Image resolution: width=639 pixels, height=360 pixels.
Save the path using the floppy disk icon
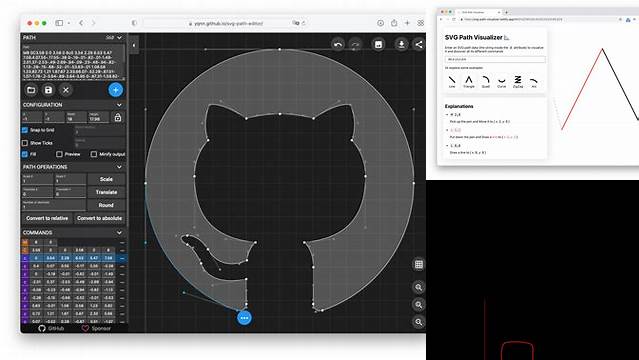pos(48,90)
